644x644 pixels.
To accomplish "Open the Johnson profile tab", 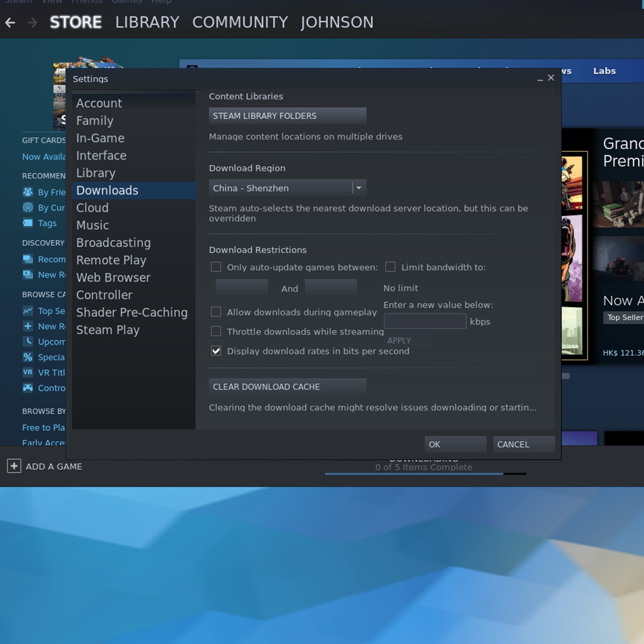I will 337,22.
